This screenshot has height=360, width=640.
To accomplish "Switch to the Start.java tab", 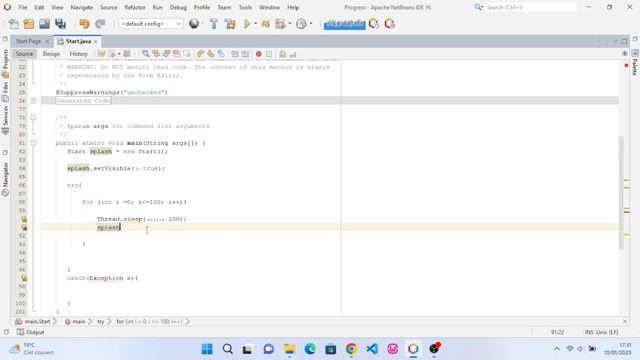I will [78, 41].
